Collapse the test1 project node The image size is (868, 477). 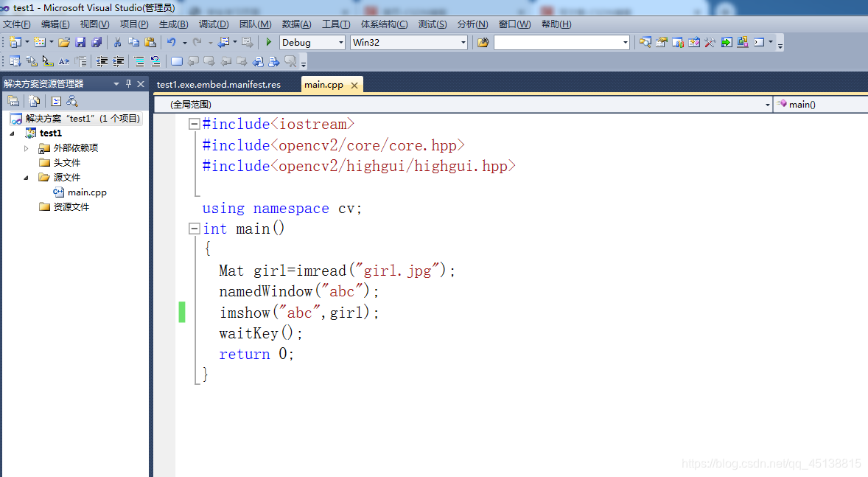pos(13,133)
